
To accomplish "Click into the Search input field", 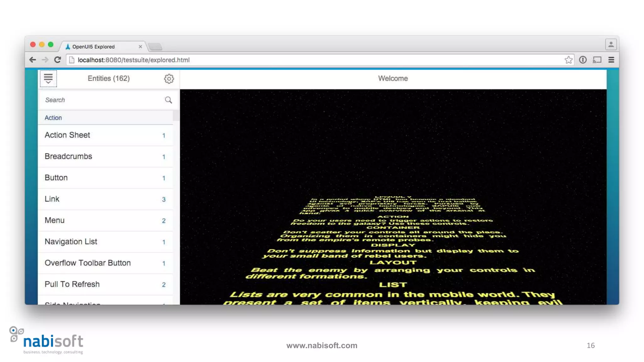I will coord(101,100).
